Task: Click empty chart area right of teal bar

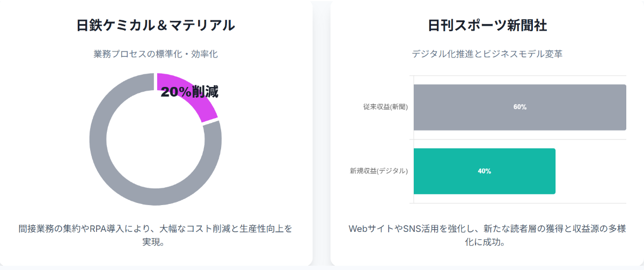Action: (590, 171)
